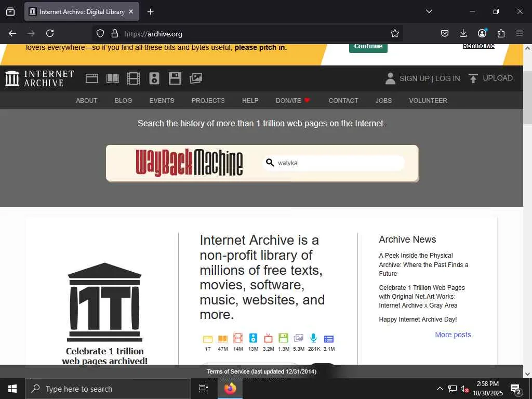The image size is (532, 399).
Task: Open the EVENTS menu item
Action: 162,100
